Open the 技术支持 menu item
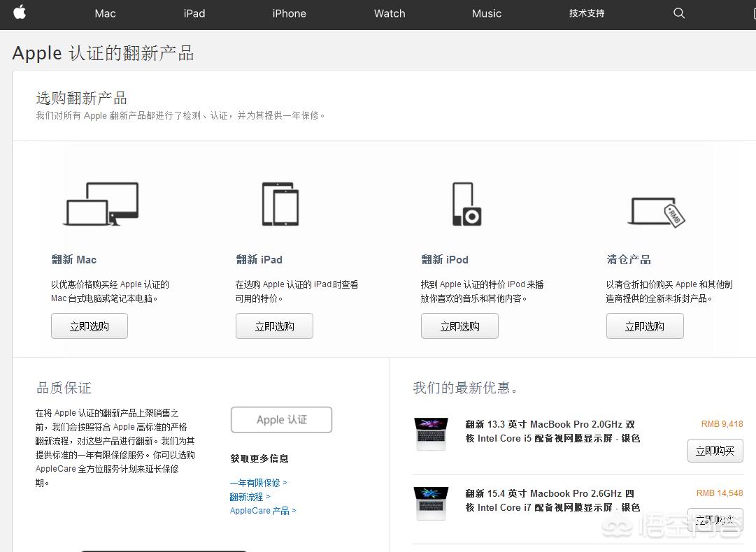Image resolution: width=756 pixels, height=552 pixels. tap(587, 13)
